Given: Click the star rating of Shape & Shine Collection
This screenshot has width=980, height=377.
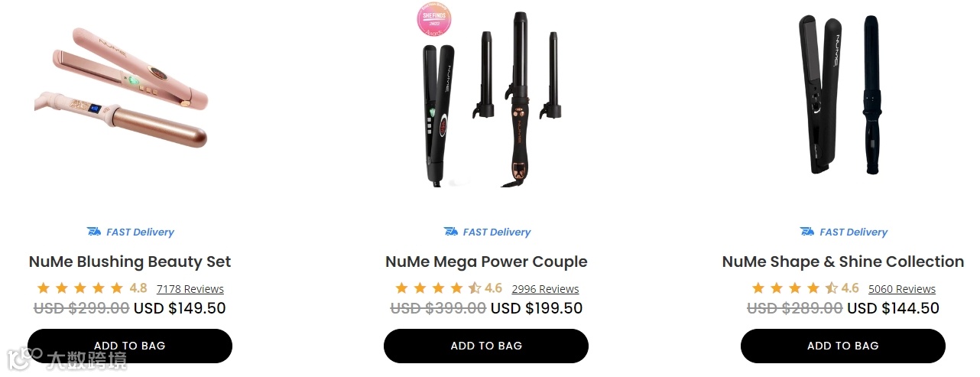Looking at the screenshot, I should [x=794, y=288].
